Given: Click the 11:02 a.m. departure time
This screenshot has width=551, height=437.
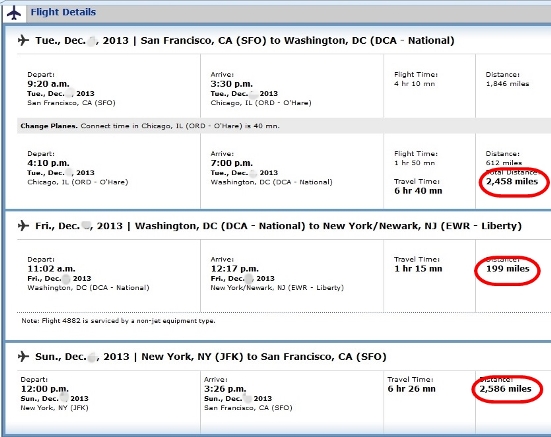Looking at the screenshot, I should 51,269.
